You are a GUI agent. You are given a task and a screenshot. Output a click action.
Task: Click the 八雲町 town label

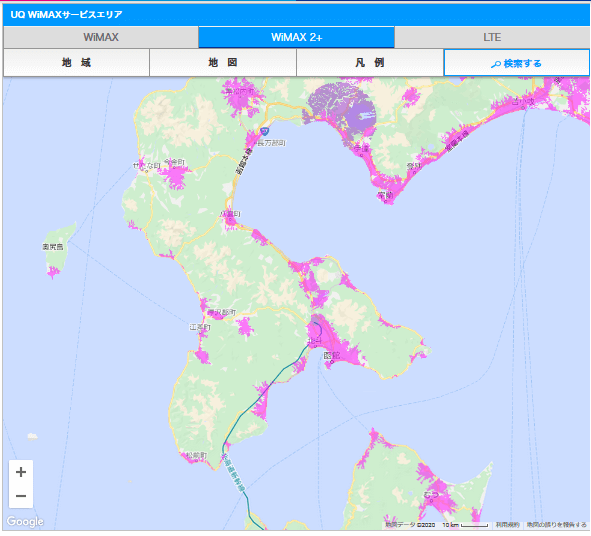coord(230,214)
